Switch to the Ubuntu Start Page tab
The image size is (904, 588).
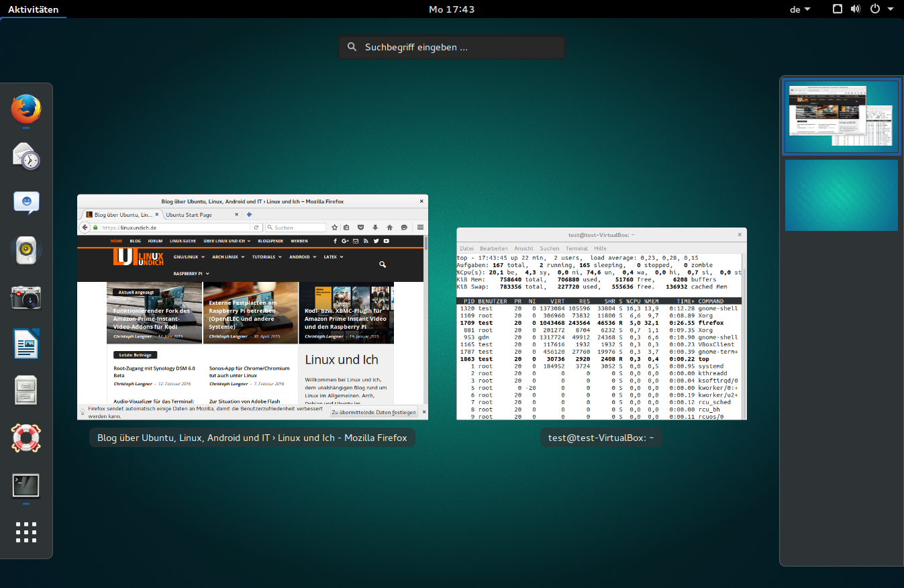tap(202, 215)
